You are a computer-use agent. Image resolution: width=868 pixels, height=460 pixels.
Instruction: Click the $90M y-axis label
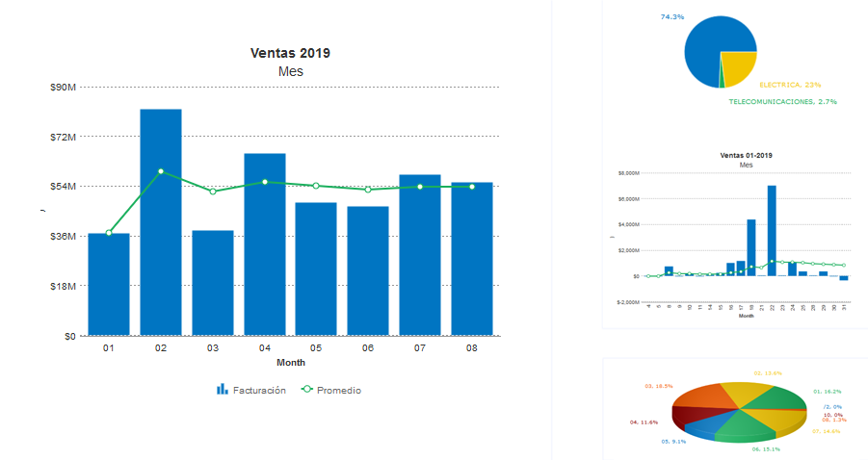(63, 88)
